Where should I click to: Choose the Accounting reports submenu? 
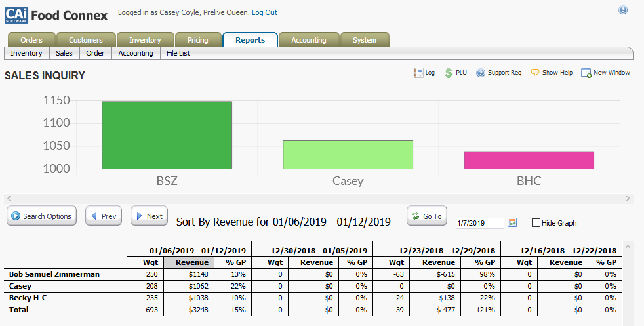pos(136,53)
